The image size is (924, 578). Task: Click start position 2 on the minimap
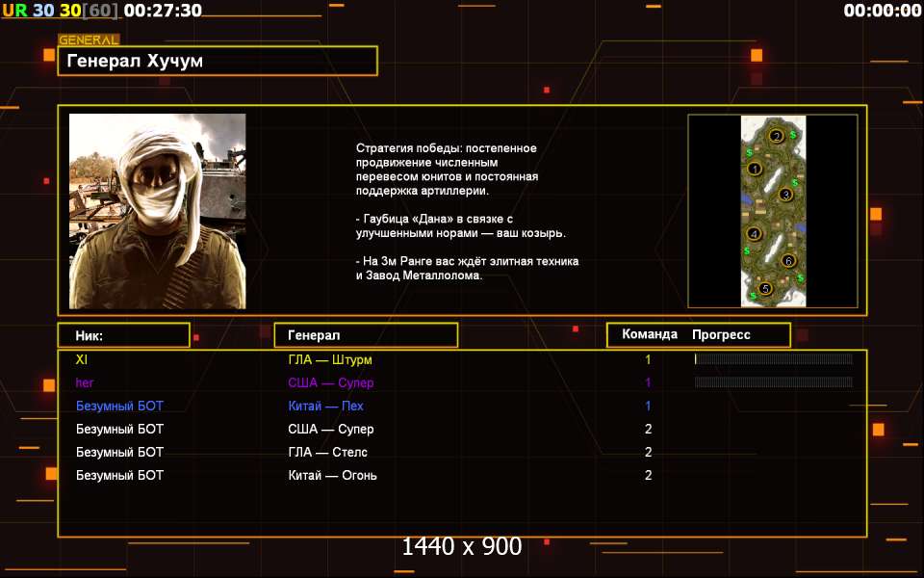[x=777, y=136]
